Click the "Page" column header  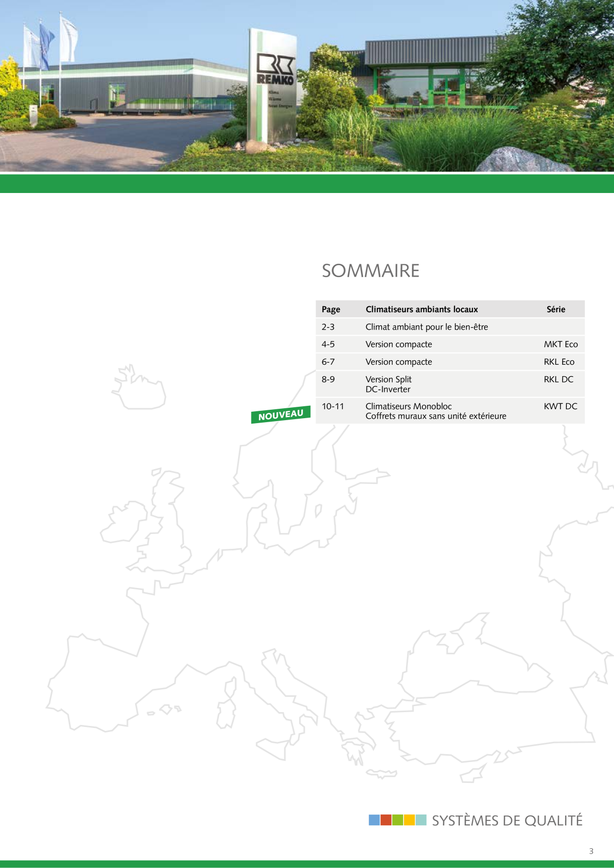(x=331, y=309)
